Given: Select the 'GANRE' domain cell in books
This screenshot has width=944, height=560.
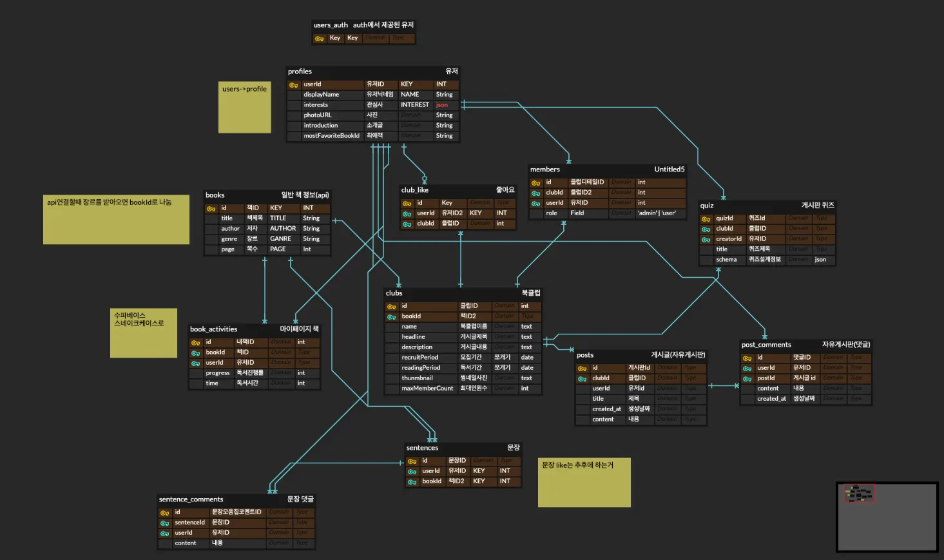Looking at the screenshot, I should pos(281,239).
